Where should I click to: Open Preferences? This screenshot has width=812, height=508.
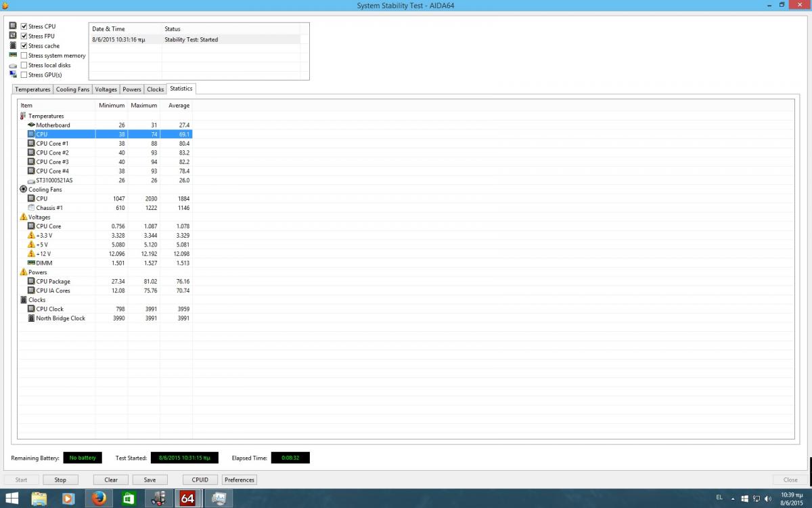point(240,480)
